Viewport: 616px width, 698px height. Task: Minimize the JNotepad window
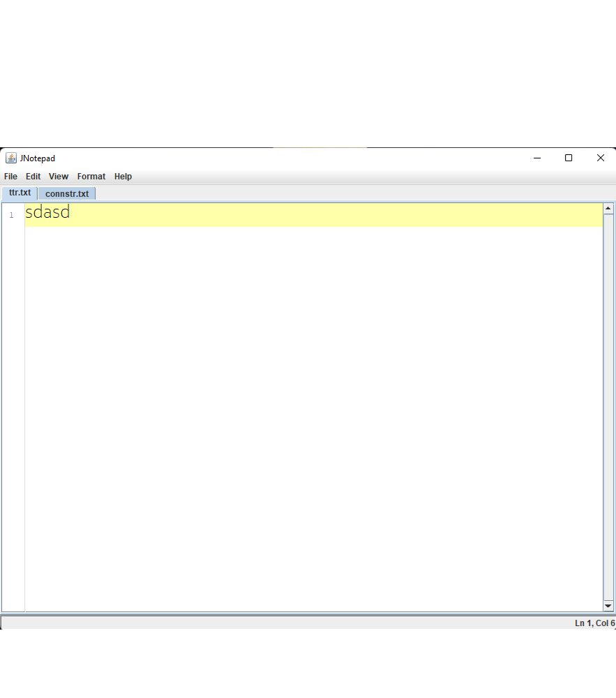[537, 158]
